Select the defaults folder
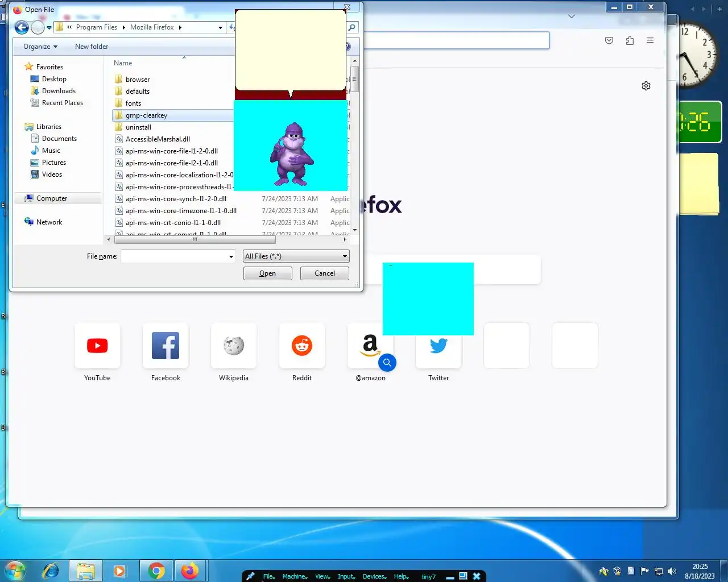 point(138,91)
